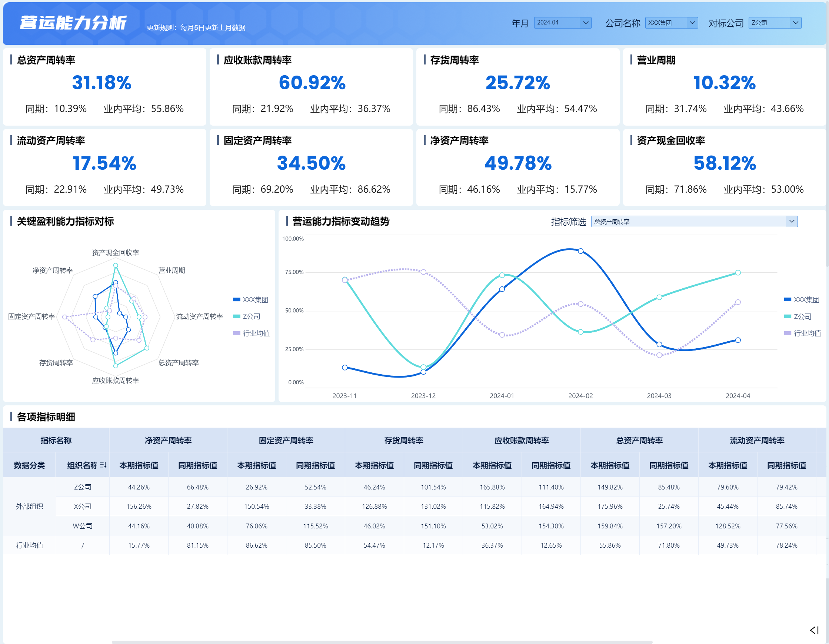Click the W公司 row name in details table

(x=82, y=526)
